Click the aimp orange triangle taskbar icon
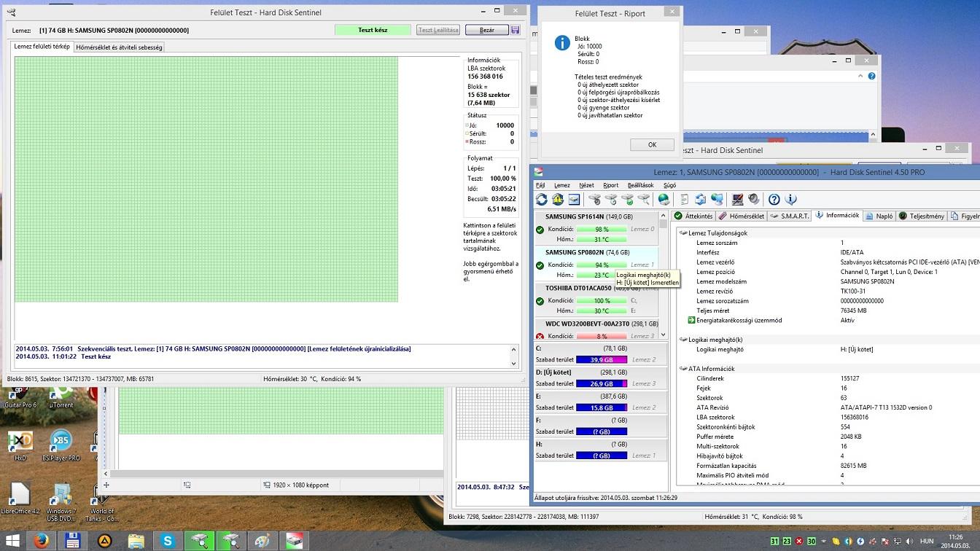The width and height of the screenshot is (980, 551). 104,541
